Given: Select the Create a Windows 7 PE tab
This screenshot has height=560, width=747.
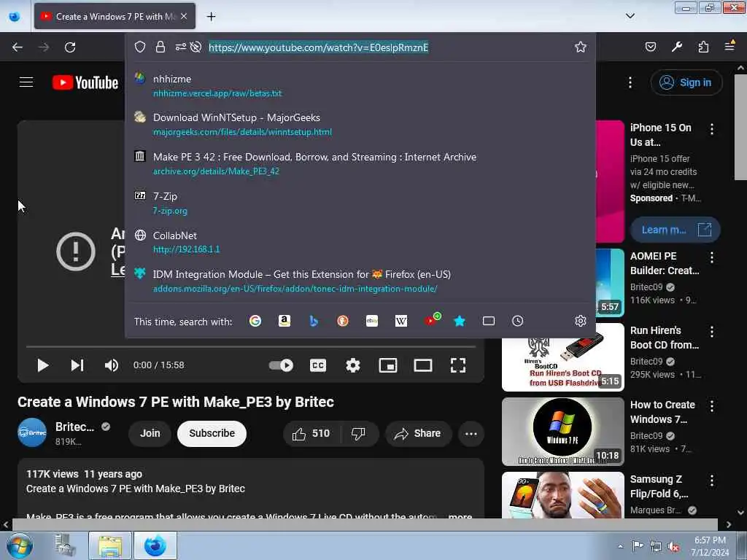Looking at the screenshot, I should [x=115, y=16].
